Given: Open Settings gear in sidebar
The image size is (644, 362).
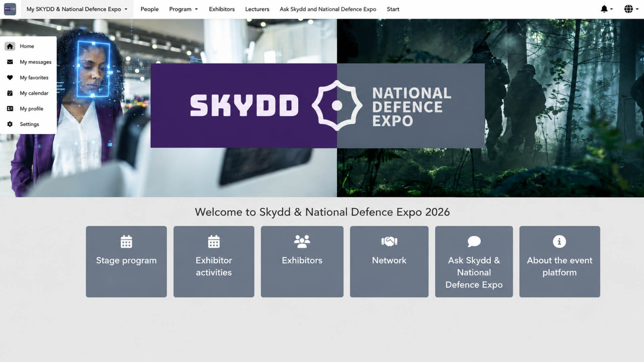Looking at the screenshot, I should 10,124.
